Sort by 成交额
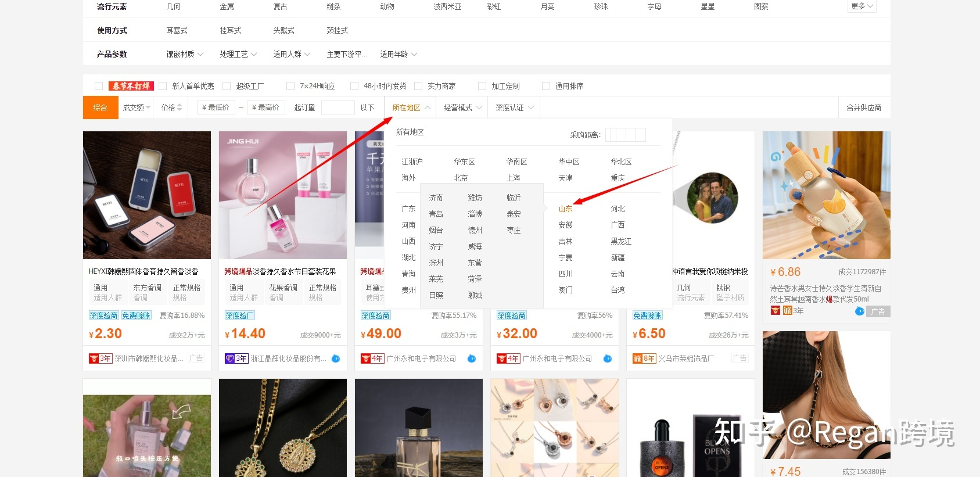Screen dimensions: 980x477 click(x=137, y=107)
